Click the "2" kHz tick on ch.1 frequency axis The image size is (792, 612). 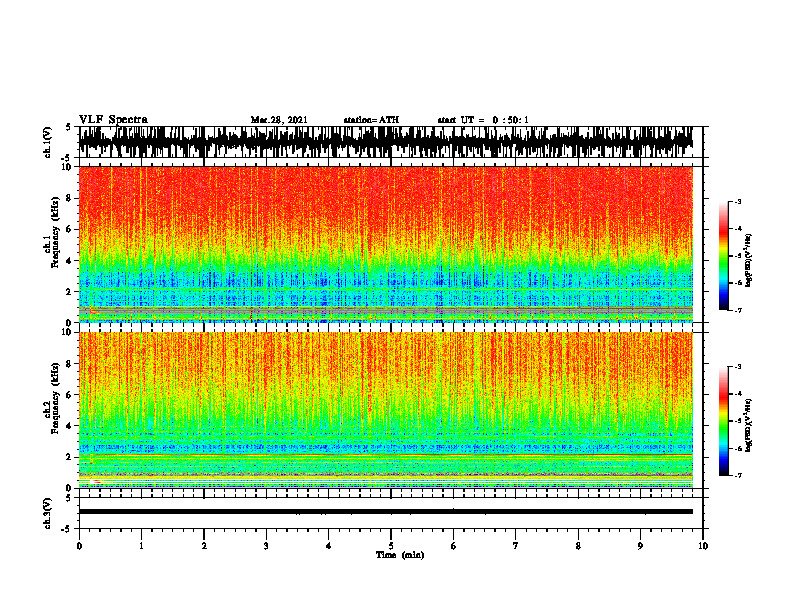(x=70, y=291)
